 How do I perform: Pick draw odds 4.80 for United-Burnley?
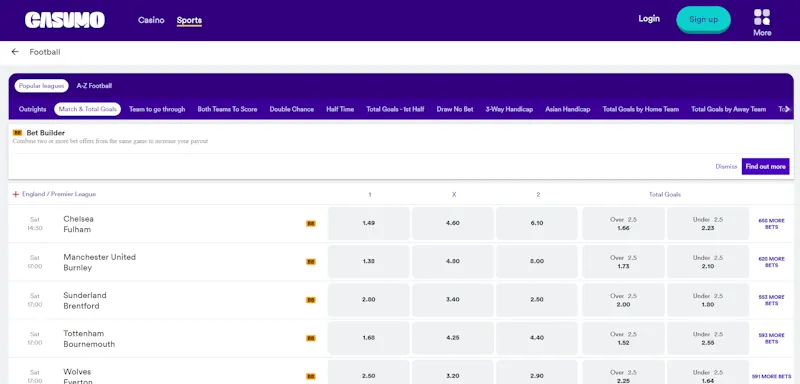coord(453,262)
